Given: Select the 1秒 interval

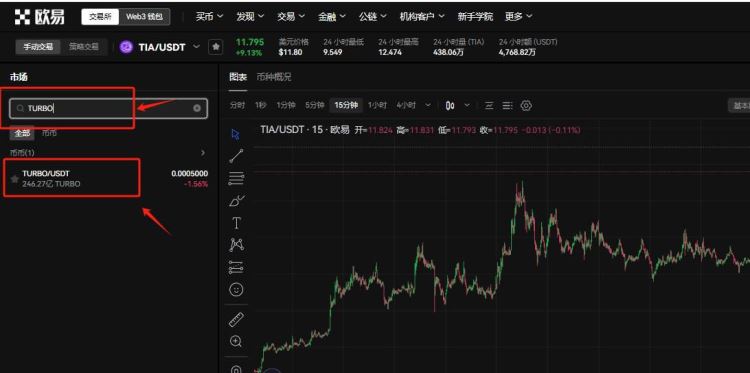Looking at the screenshot, I should pyautogui.click(x=260, y=105).
